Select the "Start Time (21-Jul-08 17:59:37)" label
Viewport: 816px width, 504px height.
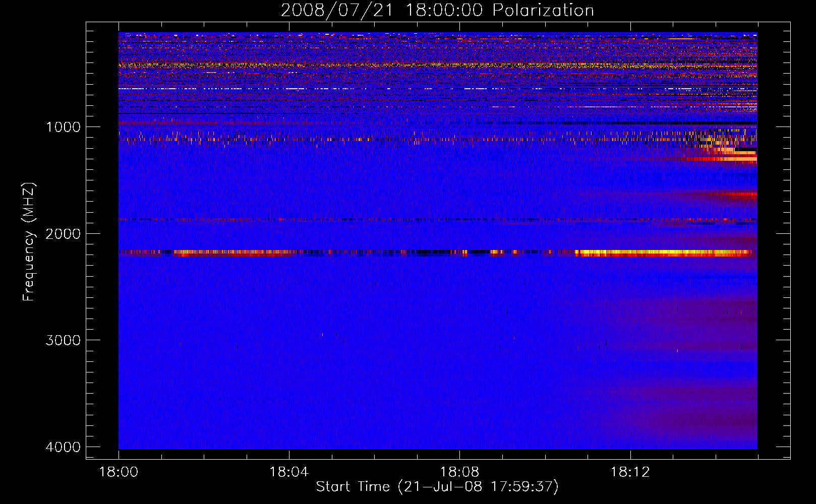coord(437,487)
